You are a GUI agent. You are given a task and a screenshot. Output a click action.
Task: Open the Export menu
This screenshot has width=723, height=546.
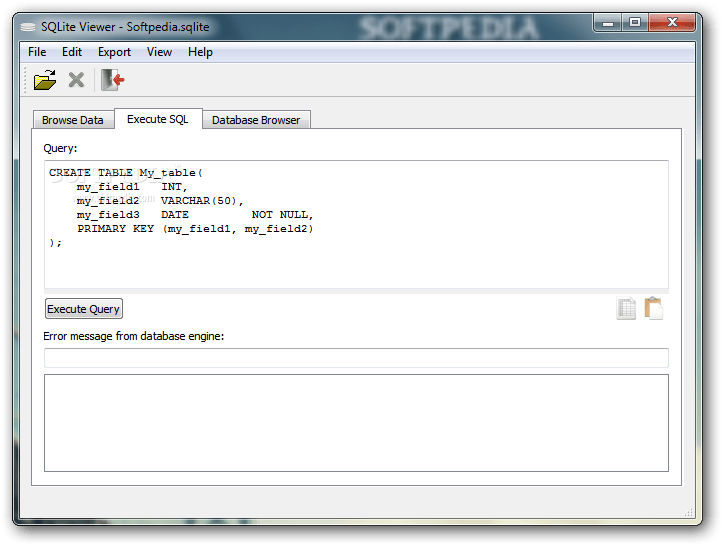114,52
